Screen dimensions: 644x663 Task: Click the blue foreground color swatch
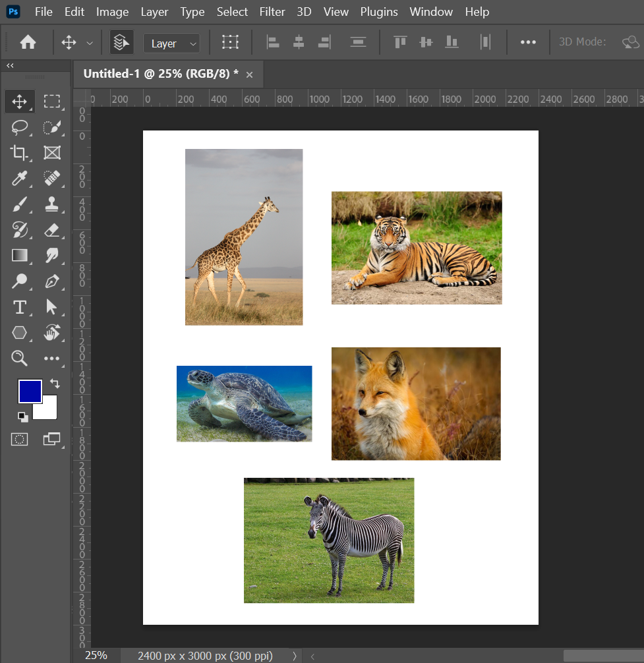pyautogui.click(x=30, y=391)
